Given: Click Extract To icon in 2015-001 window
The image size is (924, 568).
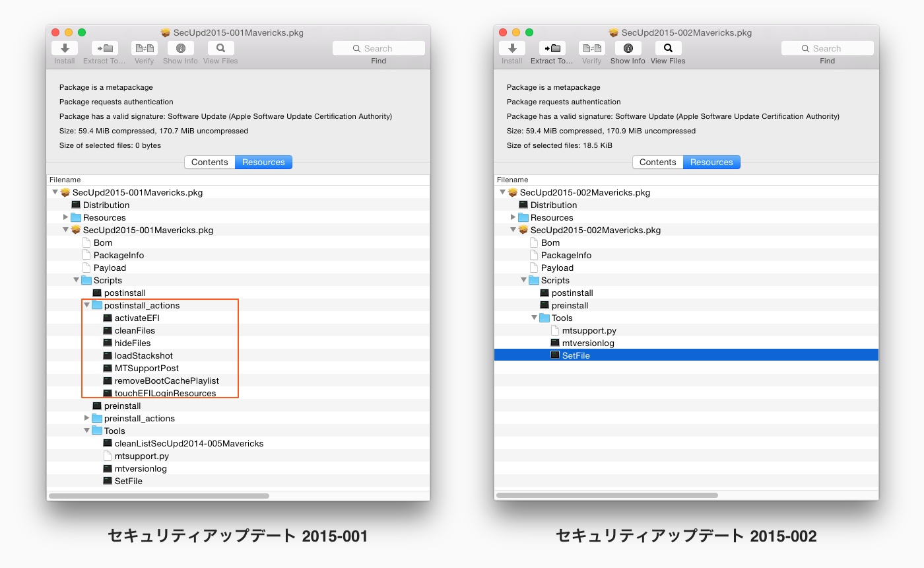Looking at the screenshot, I should tap(105, 48).
